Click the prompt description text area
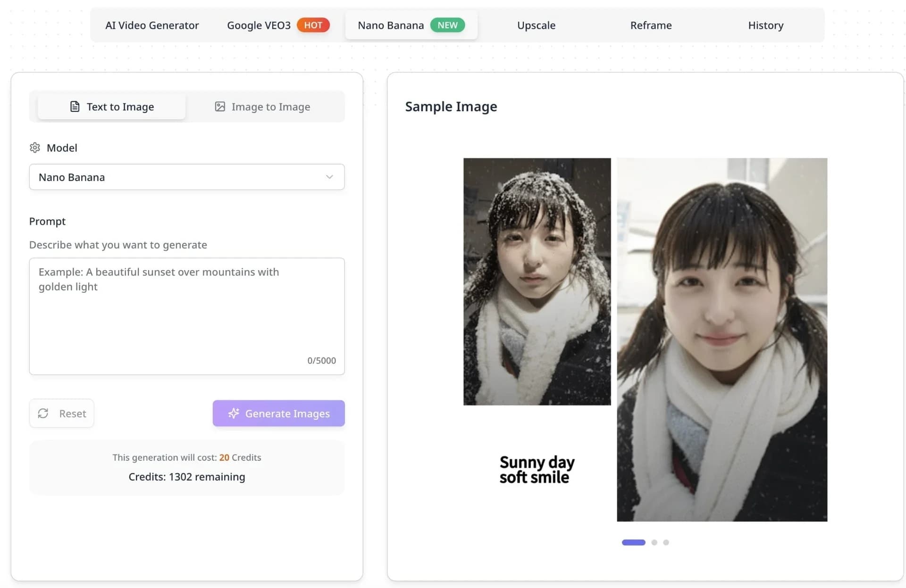 click(187, 316)
